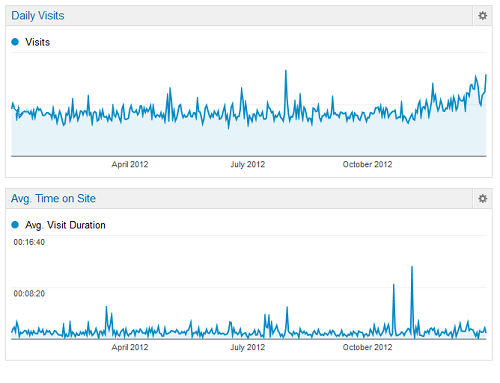
Task: Click July 2012 label under Daily Visits chart
Action: pos(248,164)
